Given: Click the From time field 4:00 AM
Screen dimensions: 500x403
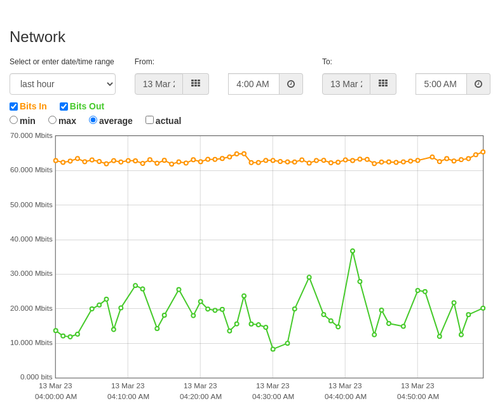Looking at the screenshot, I should pyautogui.click(x=254, y=84).
